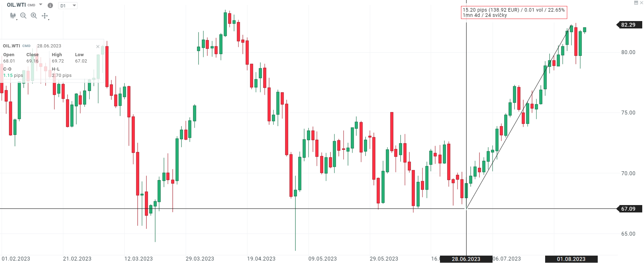This screenshot has height=263, width=644.
Task: Zoom in the chart with the plus magnifier
Action: coord(34,15)
